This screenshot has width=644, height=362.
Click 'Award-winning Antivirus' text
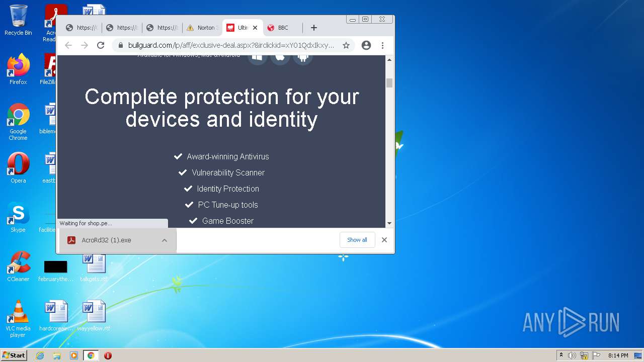click(228, 156)
